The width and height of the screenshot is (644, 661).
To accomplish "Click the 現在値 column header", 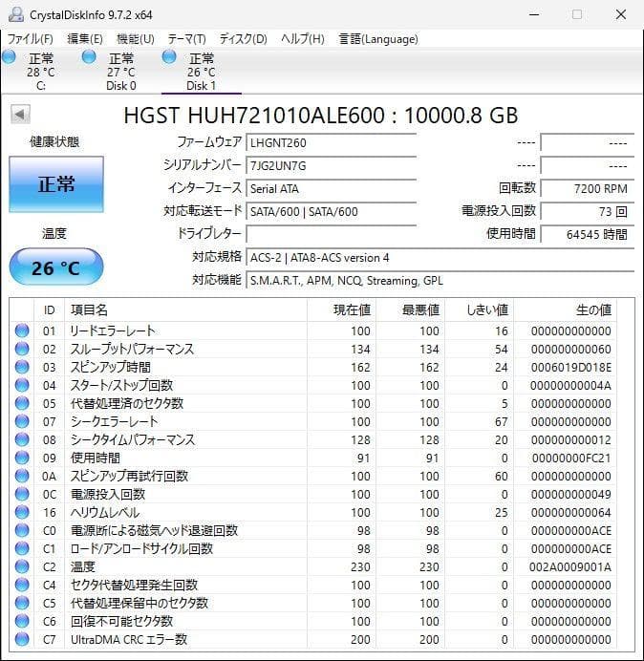I will 342,309.
